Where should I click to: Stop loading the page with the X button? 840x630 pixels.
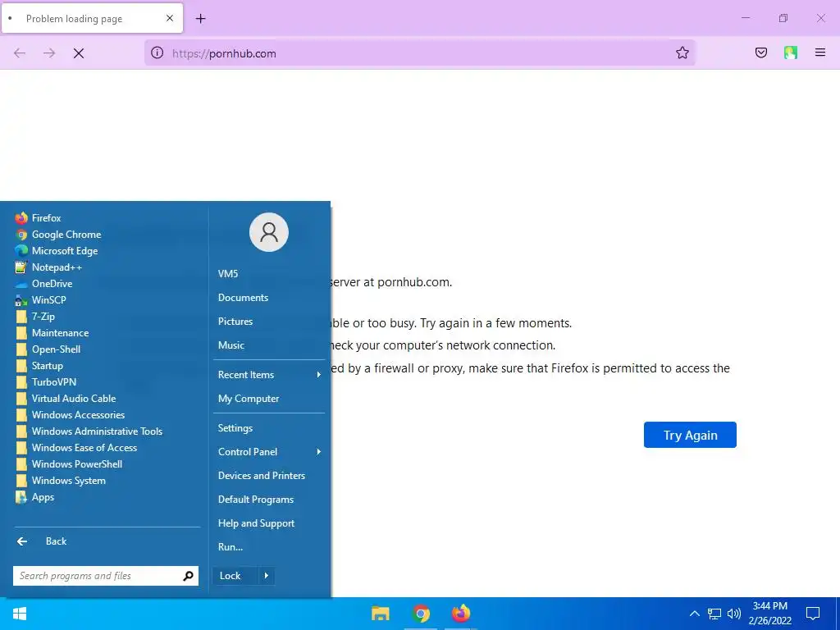(79, 53)
